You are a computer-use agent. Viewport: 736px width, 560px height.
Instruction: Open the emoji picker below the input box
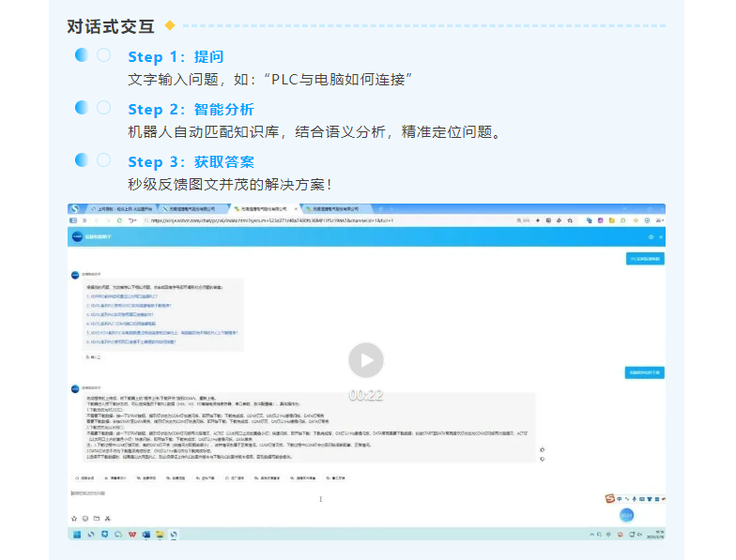[85, 517]
